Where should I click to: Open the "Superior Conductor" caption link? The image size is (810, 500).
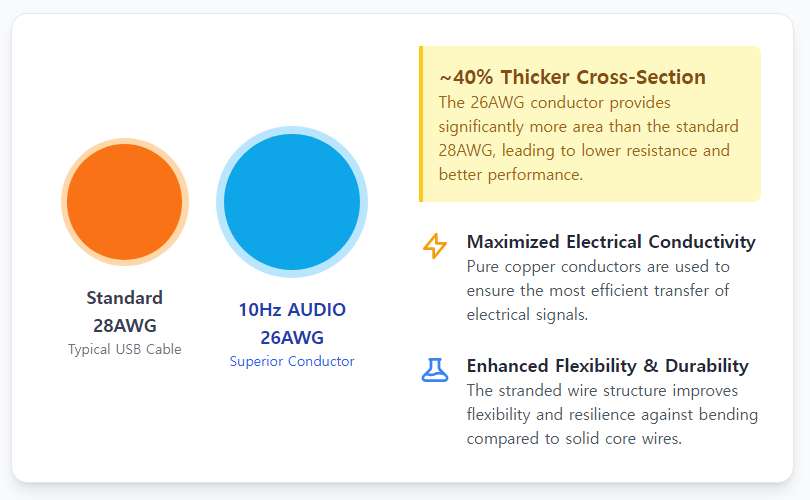coord(292,361)
